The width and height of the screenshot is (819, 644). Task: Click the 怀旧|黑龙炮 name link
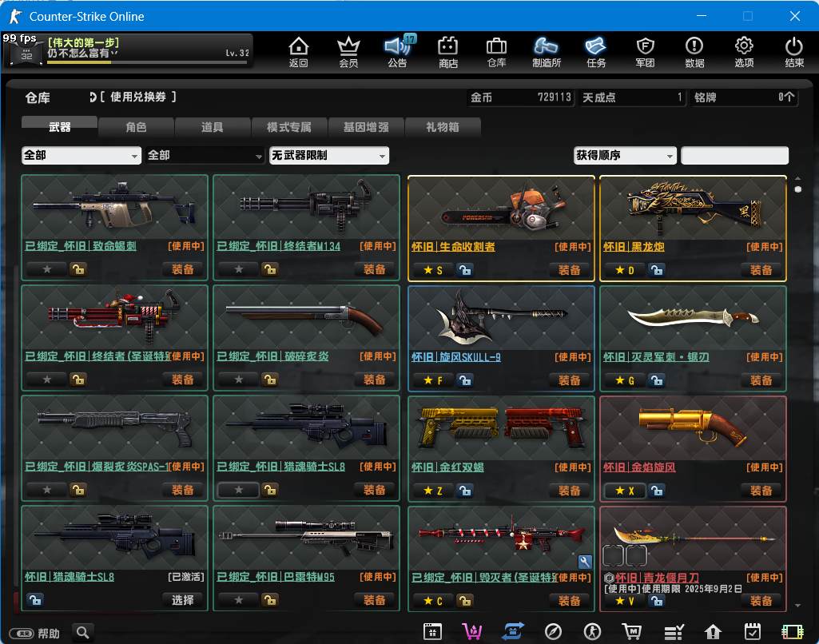pyautogui.click(x=634, y=247)
